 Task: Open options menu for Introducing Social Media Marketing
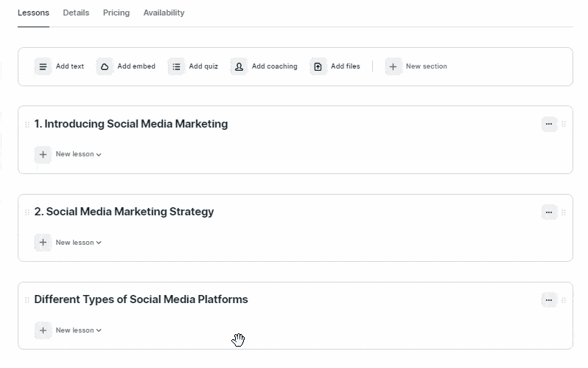tap(549, 124)
